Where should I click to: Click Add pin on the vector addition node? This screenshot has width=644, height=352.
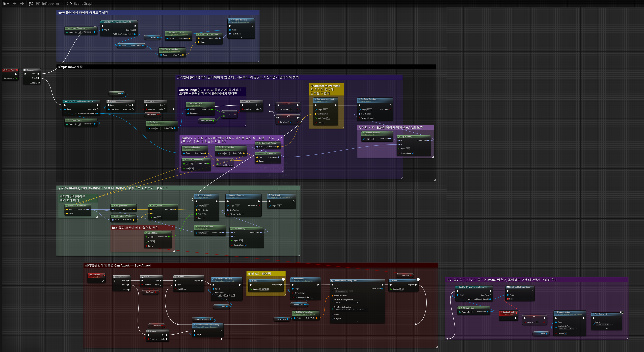228,165
